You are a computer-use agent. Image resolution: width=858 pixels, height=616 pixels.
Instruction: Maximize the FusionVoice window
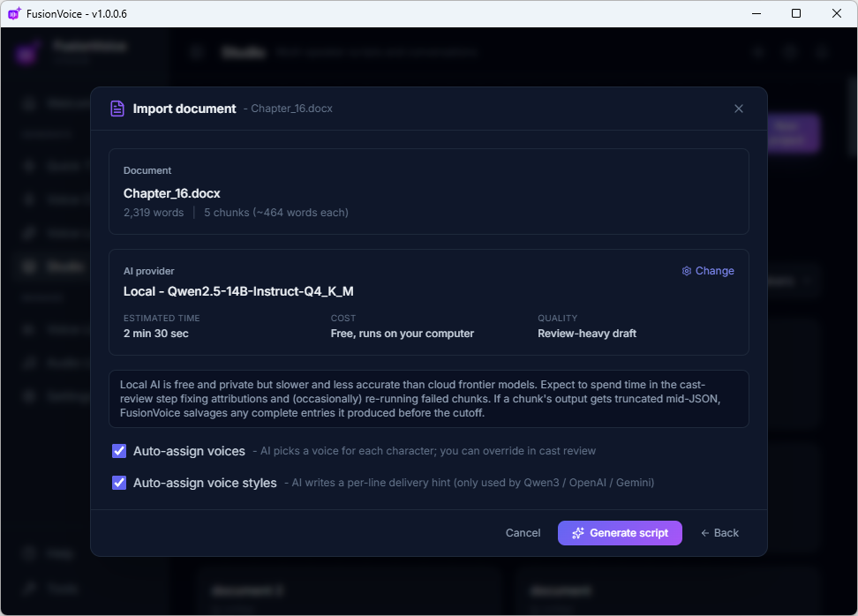[796, 13]
